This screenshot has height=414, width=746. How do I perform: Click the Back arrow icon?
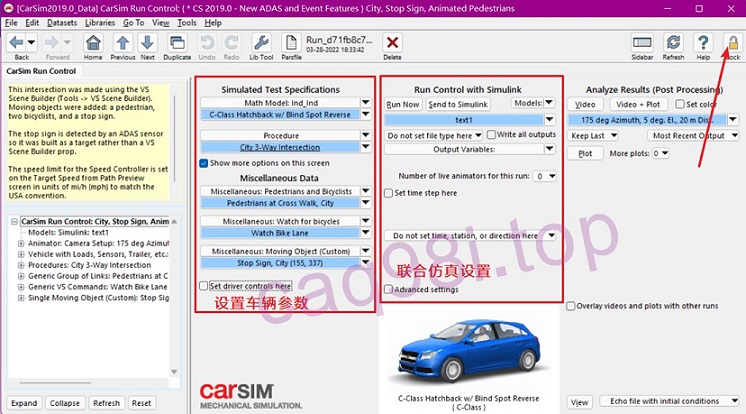point(16,43)
